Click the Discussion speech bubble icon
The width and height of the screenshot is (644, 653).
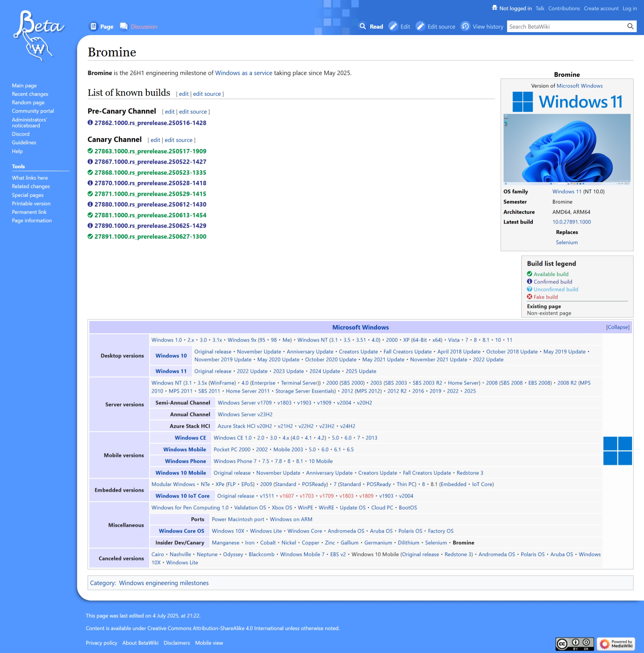pyautogui.click(x=124, y=26)
